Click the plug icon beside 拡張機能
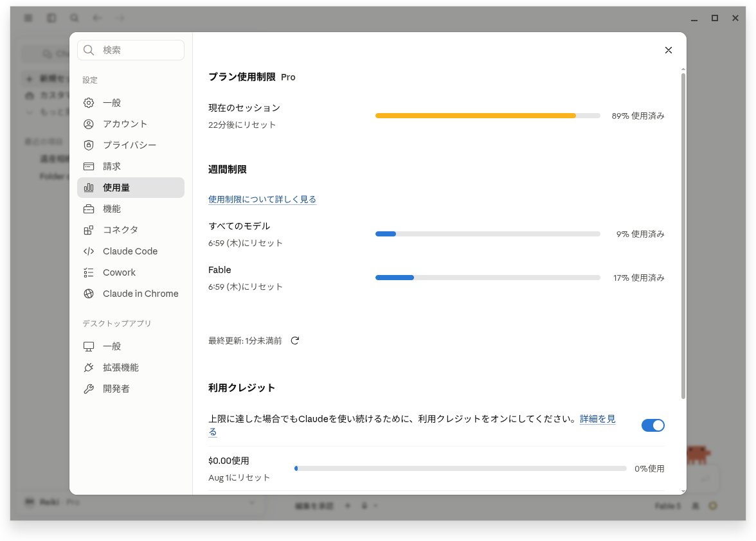 pos(89,368)
